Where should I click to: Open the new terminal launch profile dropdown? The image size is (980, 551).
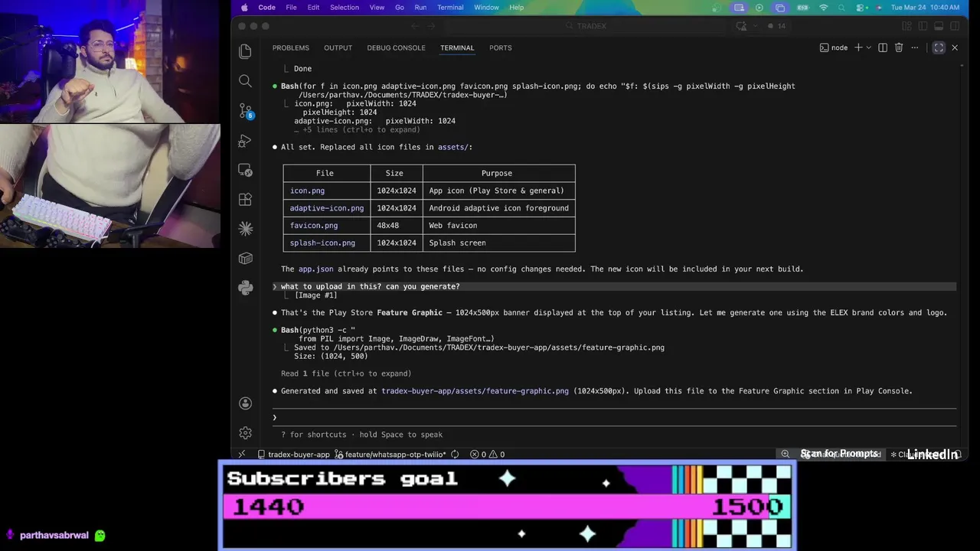point(868,47)
